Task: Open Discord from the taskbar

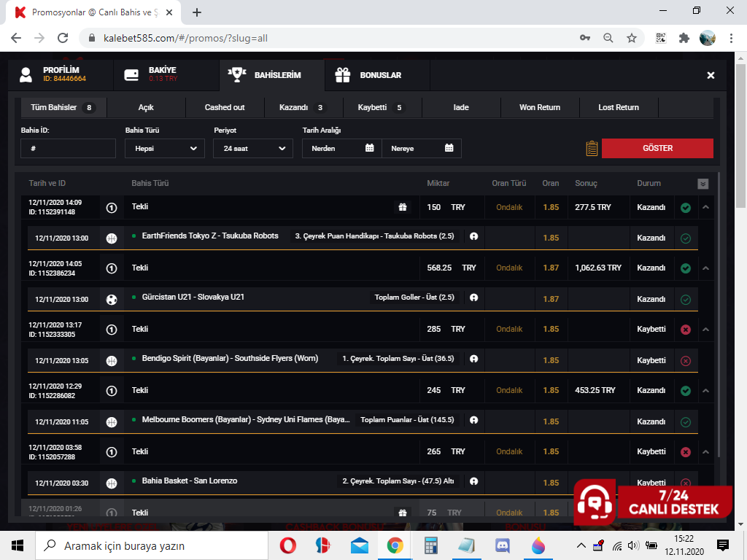Action: 502,545
